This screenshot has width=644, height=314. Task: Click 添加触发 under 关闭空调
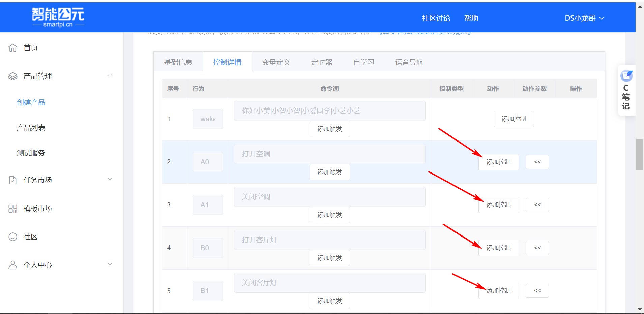tap(329, 215)
